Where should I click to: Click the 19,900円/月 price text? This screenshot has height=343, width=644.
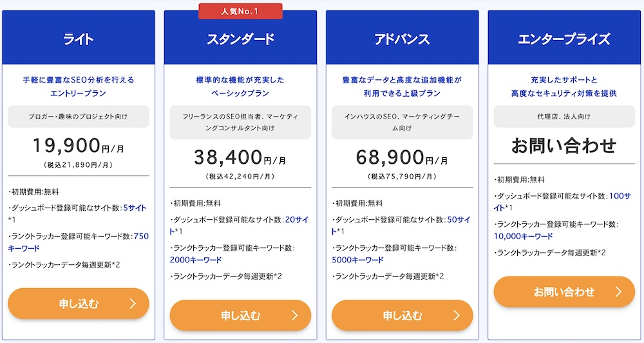tap(79, 146)
